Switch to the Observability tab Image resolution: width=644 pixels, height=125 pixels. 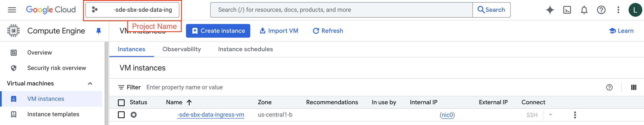pyautogui.click(x=181, y=49)
